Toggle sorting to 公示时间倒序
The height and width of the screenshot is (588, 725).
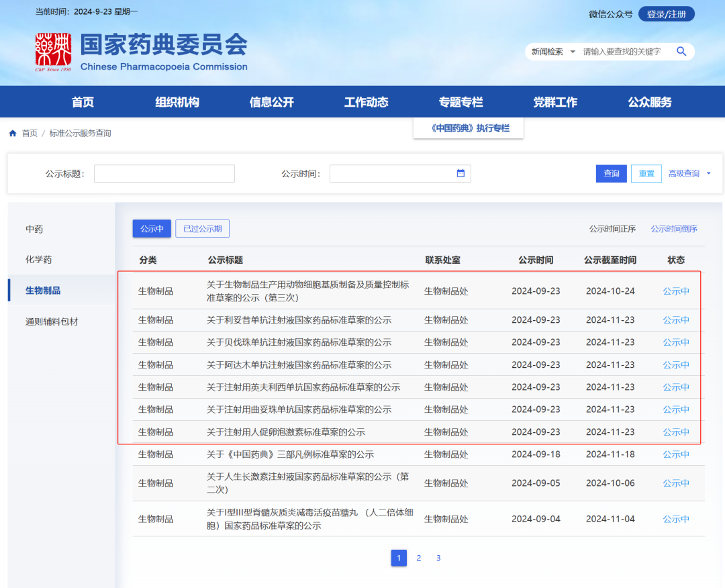[x=674, y=228]
